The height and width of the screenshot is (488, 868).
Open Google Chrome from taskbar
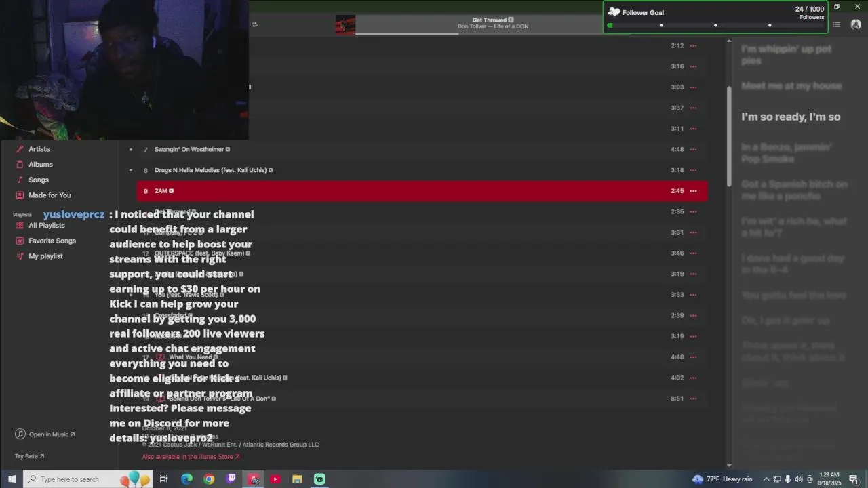tap(209, 479)
